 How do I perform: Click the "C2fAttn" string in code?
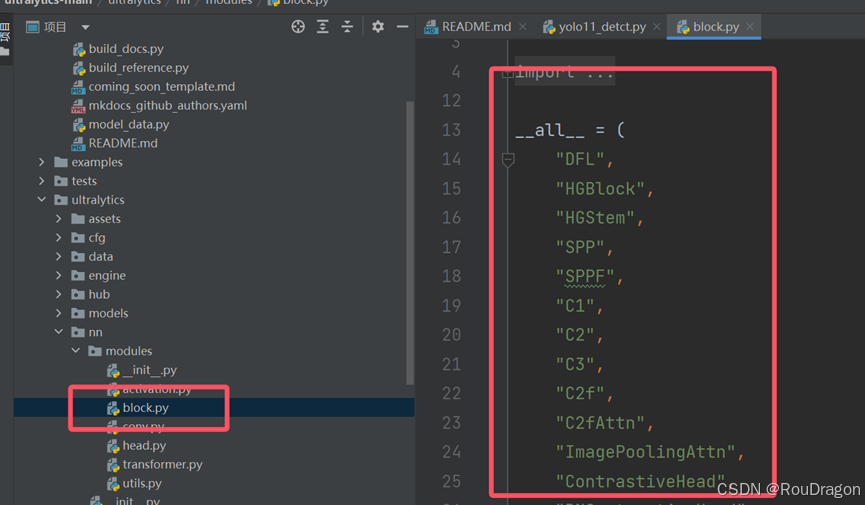point(600,423)
